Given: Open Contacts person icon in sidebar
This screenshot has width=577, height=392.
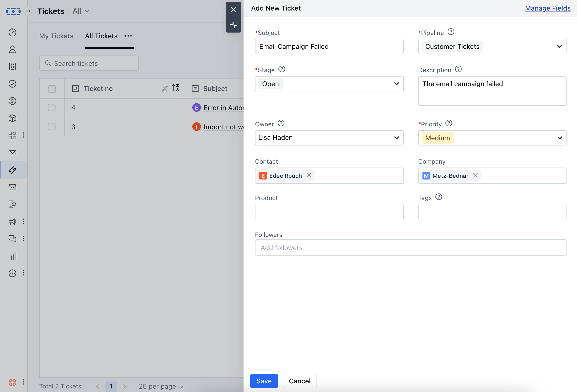Looking at the screenshot, I should [x=12, y=50].
